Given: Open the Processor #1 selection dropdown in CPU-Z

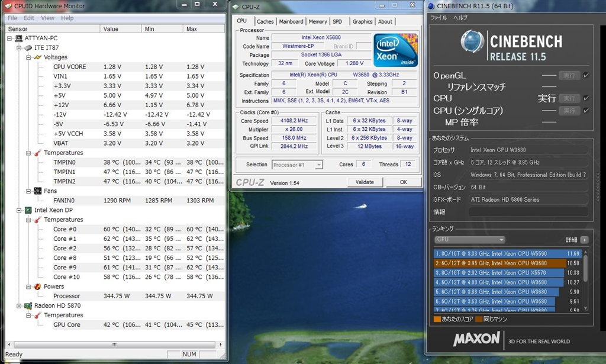Looking at the screenshot, I should click(318, 165).
